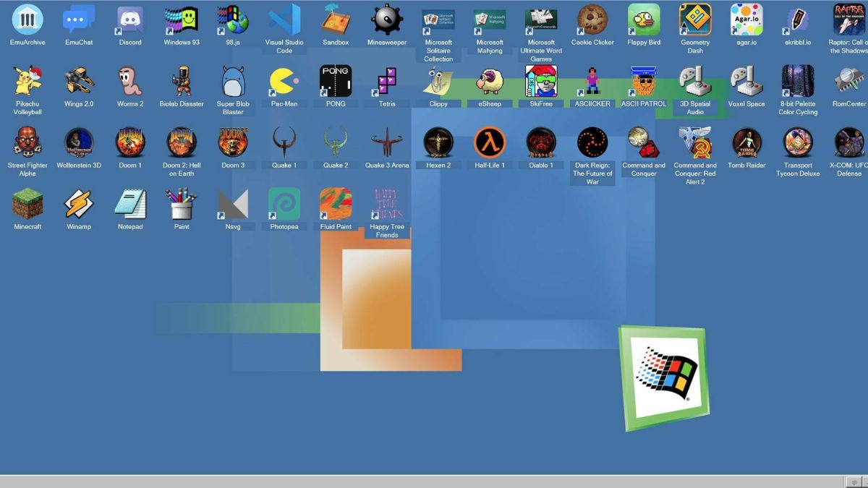Open the skribbl.io shortcut
Screen dimensions: 868x488
(x=798, y=20)
